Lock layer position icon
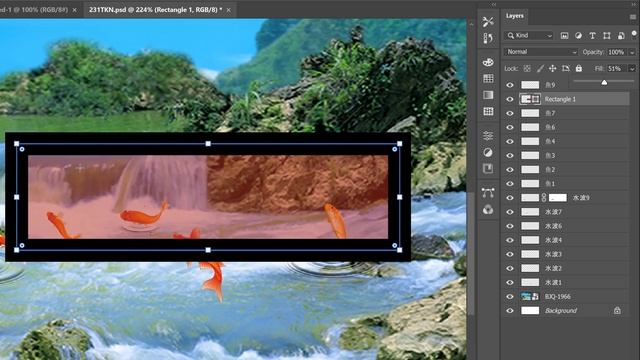Viewport: 640px width, 360px height. pos(552,69)
